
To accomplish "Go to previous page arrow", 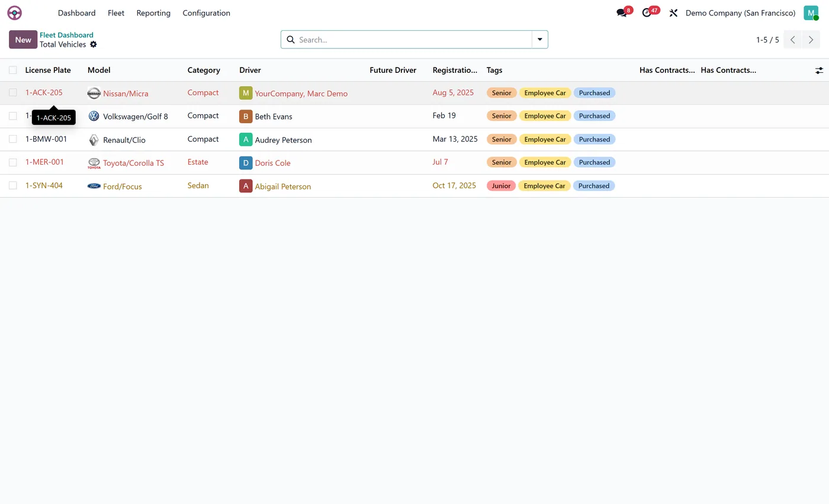I will pos(793,40).
